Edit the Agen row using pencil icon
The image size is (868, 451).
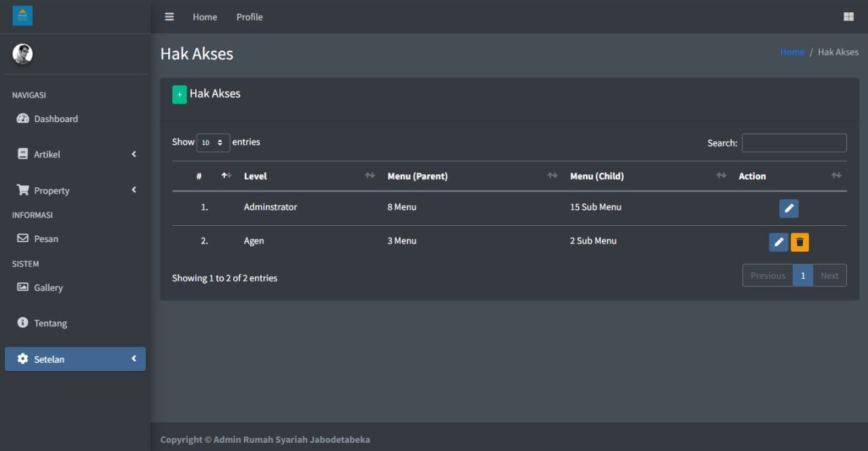point(778,242)
